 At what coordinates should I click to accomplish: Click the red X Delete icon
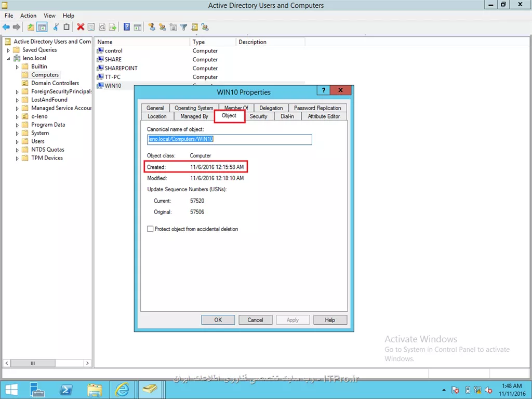coord(81,27)
